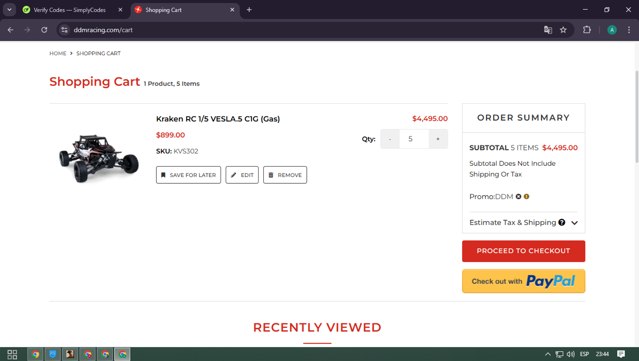Screen dimensions: 639x361
Task: Click the address bar URL
Action: (x=103, y=30)
